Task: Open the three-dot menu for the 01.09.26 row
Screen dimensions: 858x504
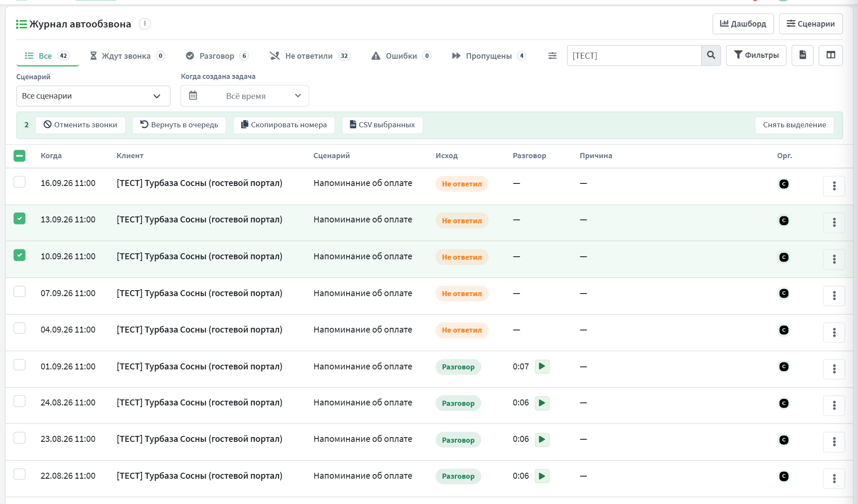Action: [834, 369]
